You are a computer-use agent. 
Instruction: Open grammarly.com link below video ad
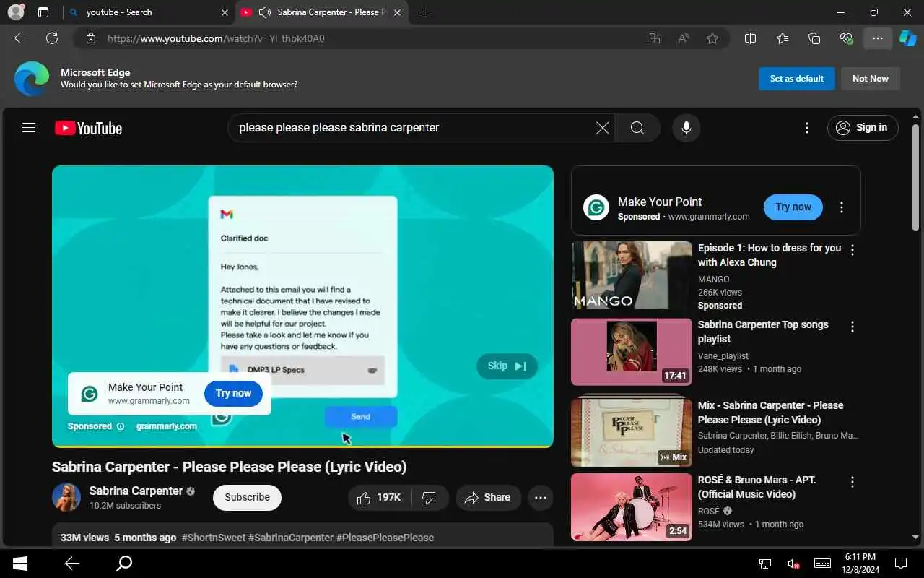pyautogui.click(x=167, y=426)
